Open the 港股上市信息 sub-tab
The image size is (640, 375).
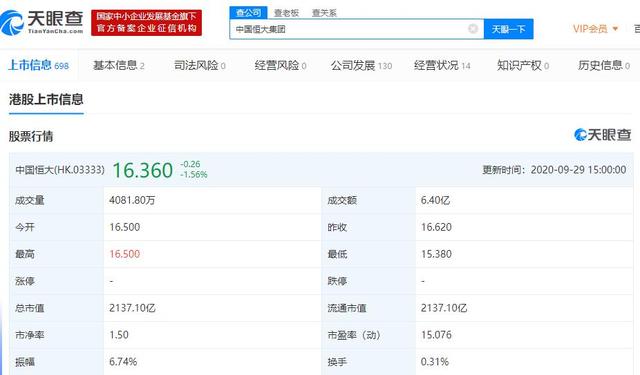pos(46,100)
